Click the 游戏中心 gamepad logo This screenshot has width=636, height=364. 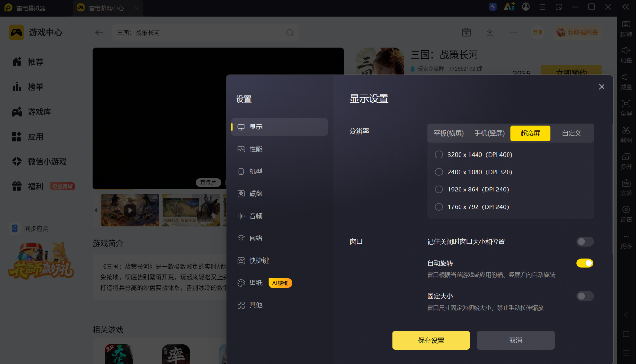[x=16, y=32]
